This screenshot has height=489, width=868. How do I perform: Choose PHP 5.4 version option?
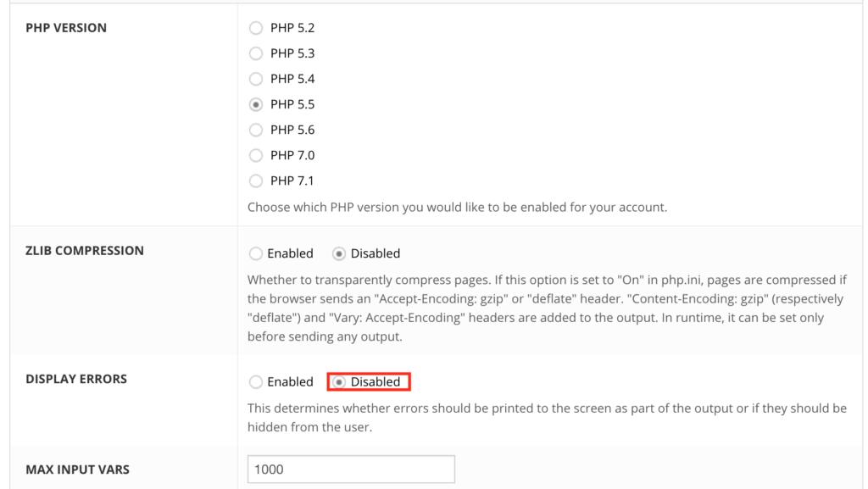pyautogui.click(x=256, y=79)
